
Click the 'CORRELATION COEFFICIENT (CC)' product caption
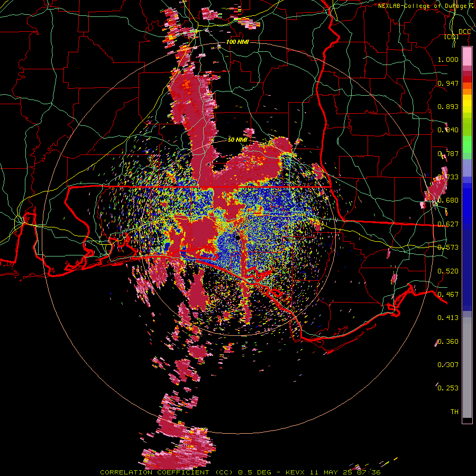[x=167, y=472]
